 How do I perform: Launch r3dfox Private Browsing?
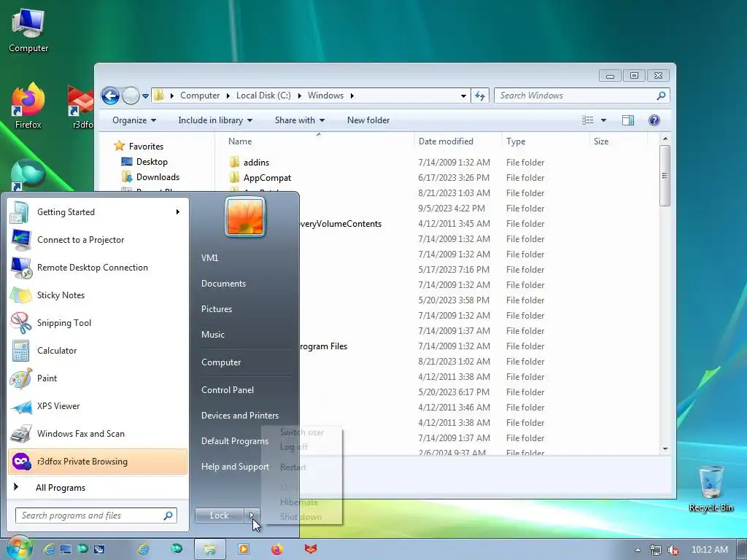tap(98, 461)
